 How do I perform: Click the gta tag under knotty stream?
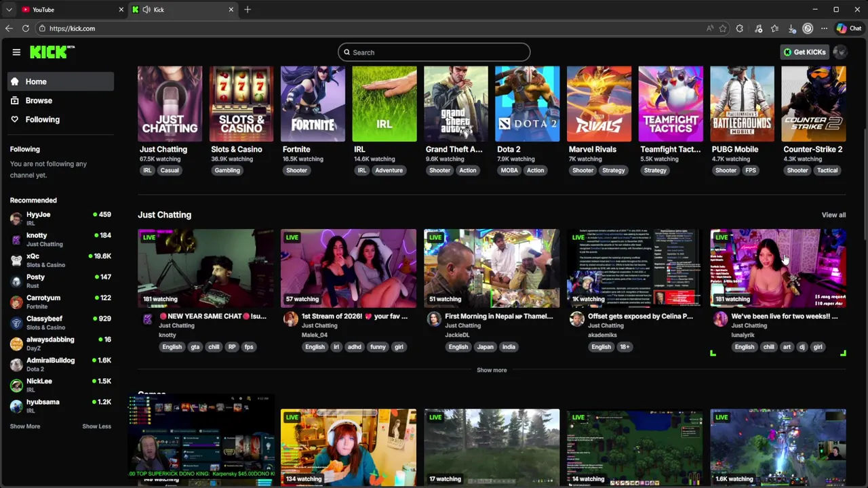(x=195, y=346)
